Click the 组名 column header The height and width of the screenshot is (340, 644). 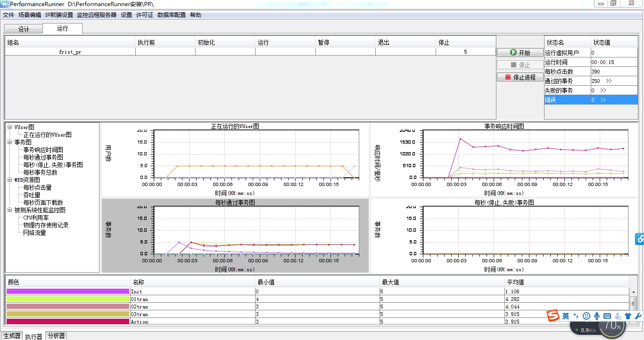click(70, 42)
